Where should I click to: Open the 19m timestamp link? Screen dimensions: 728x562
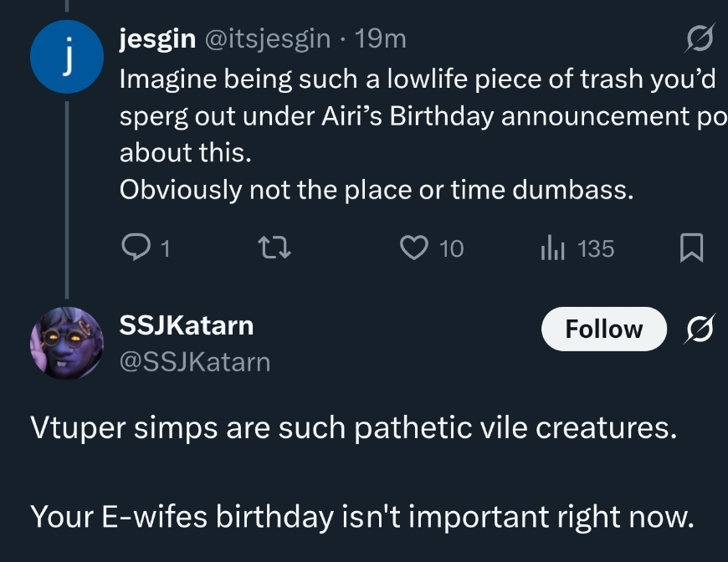(x=380, y=38)
